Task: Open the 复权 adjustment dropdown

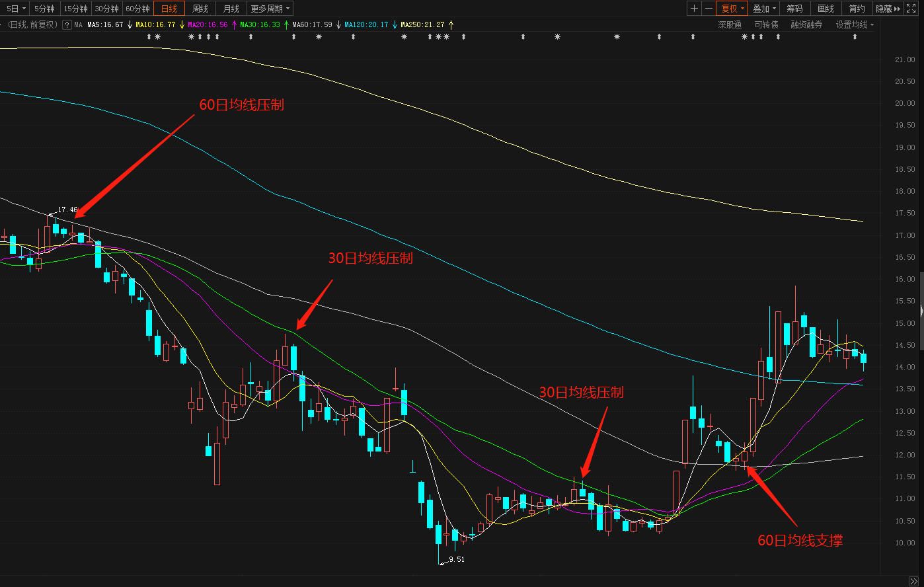Action: 732,9
